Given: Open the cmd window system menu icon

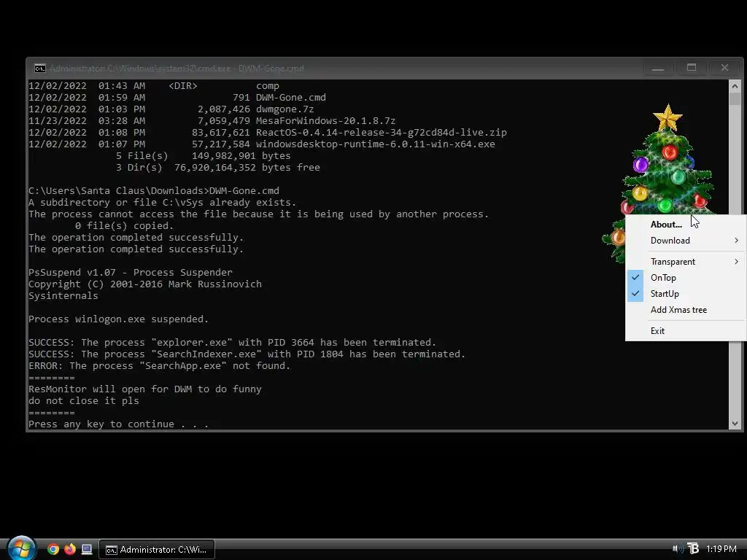Looking at the screenshot, I should click(x=40, y=69).
